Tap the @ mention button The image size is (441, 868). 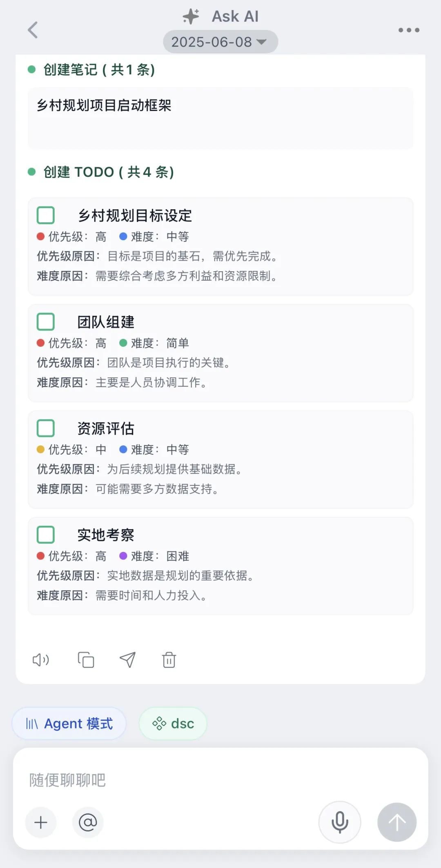[88, 822]
